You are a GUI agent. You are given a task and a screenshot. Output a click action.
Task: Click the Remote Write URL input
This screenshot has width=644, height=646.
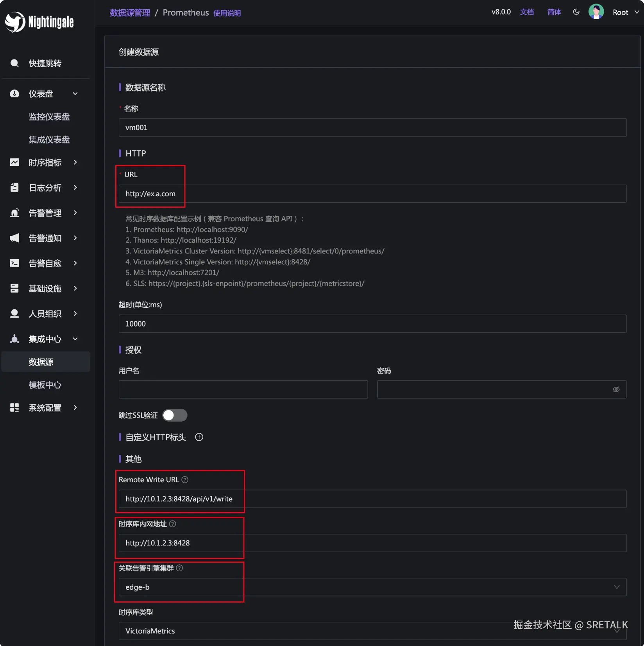(x=372, y=499)
